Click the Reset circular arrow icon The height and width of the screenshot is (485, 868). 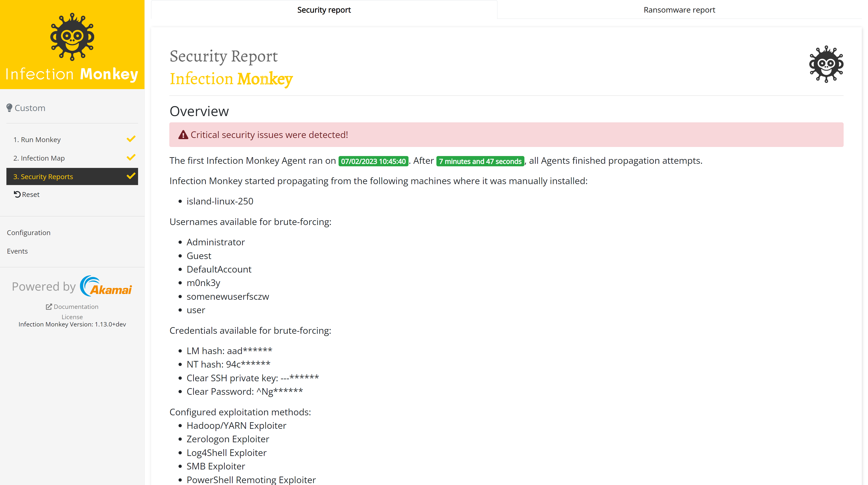point(17,194)
